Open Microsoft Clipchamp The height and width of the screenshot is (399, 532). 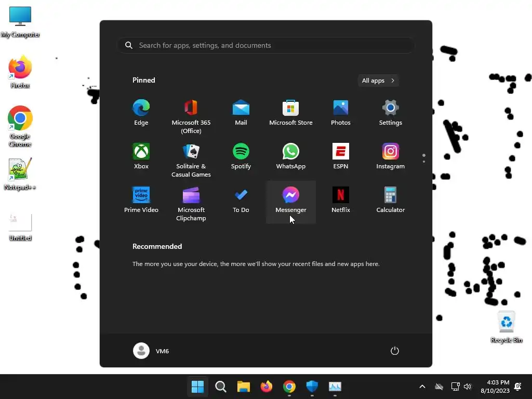pos(191,204)
